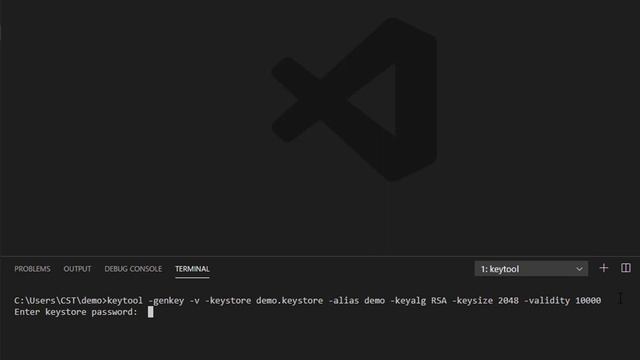
Task: Click the keytool -genkey command line text
Action: (354, 301)
